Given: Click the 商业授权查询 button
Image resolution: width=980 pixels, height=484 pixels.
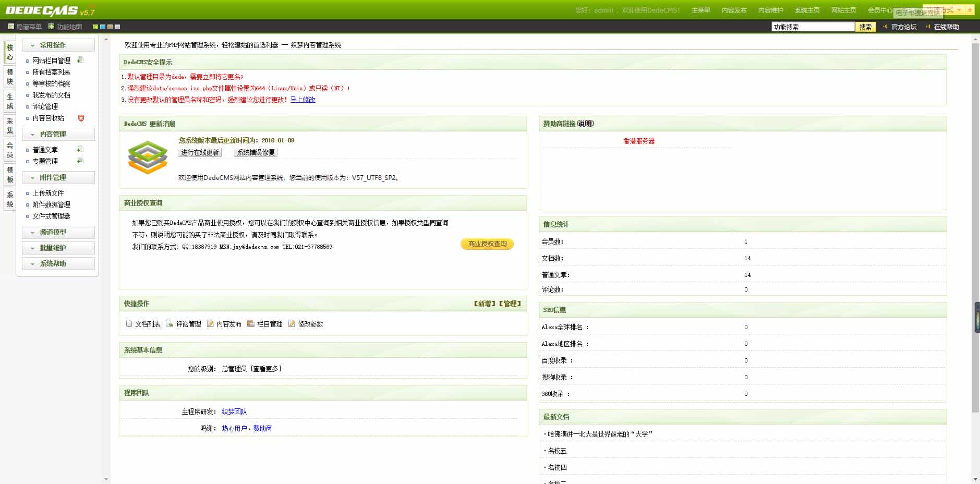Looking at the screenshot, I should [487, 244].
